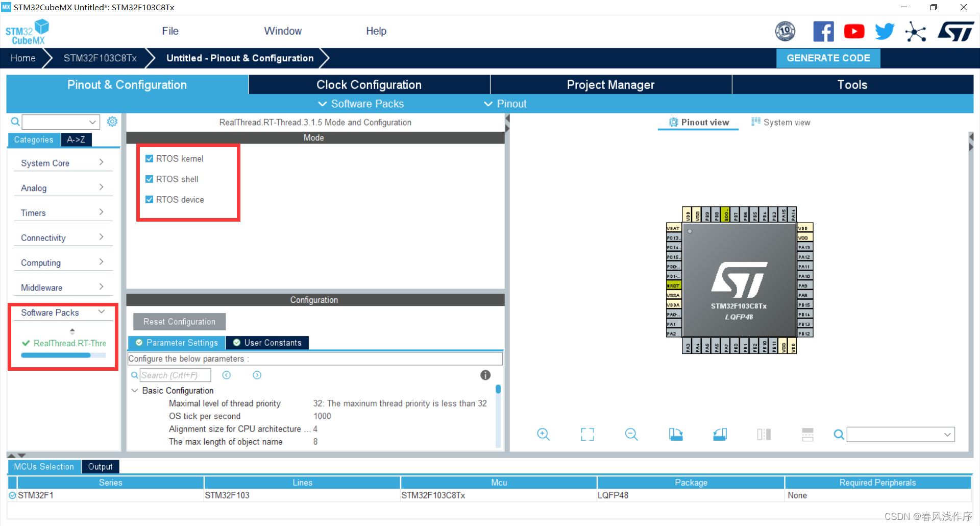
Task: Open the Facebook icon link
Action: click(823, 31)
